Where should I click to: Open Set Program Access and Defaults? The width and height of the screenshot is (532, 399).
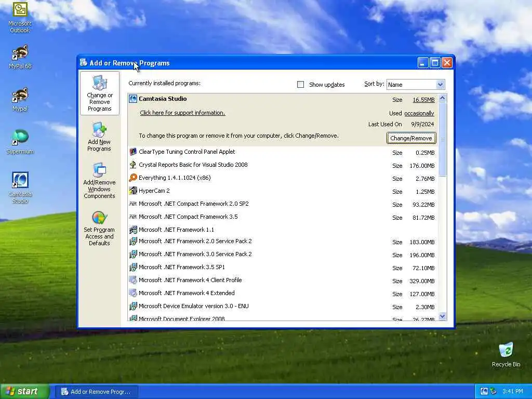point(99,228)
